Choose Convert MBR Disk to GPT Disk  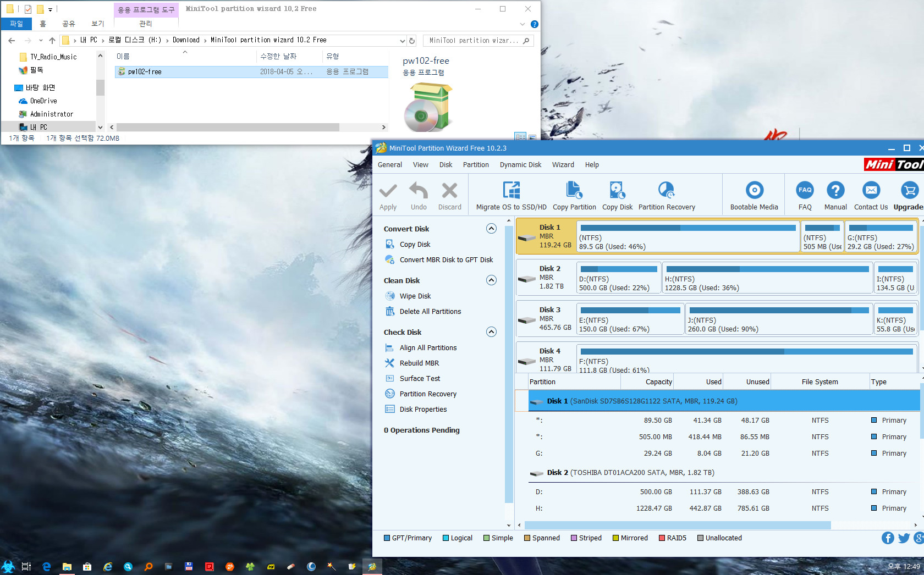[446, 260]
